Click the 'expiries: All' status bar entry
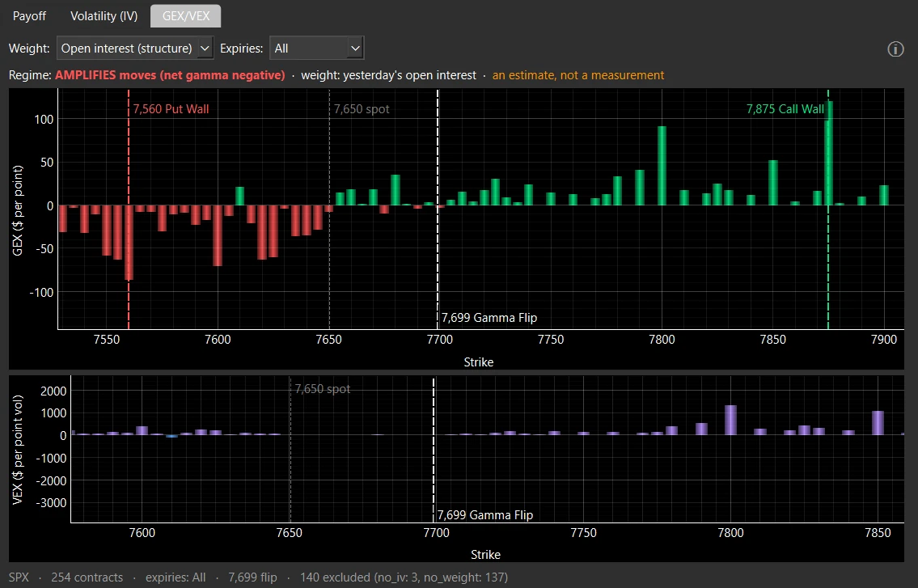This screenshot has width=918, height=588. point(176,577)
